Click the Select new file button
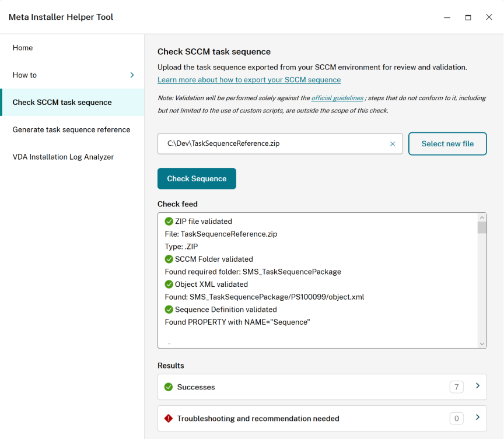The image size is (504, 439). (x=447, y=143)
